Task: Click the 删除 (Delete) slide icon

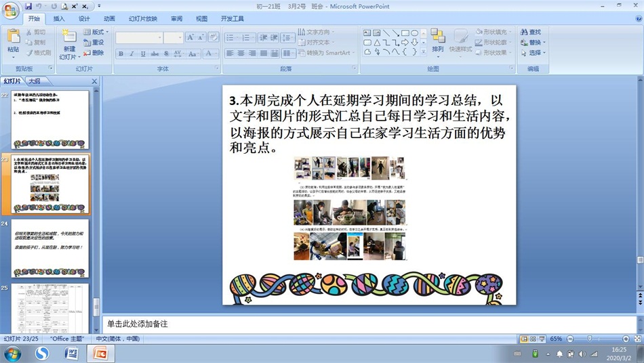Action: tap(94, 52)
